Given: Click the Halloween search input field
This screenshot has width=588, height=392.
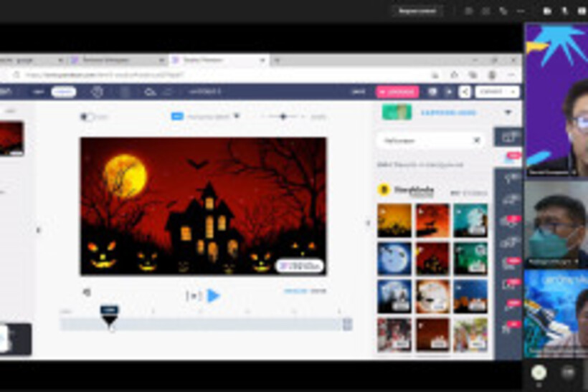Looking at the screenshot, I should [423, 140].
